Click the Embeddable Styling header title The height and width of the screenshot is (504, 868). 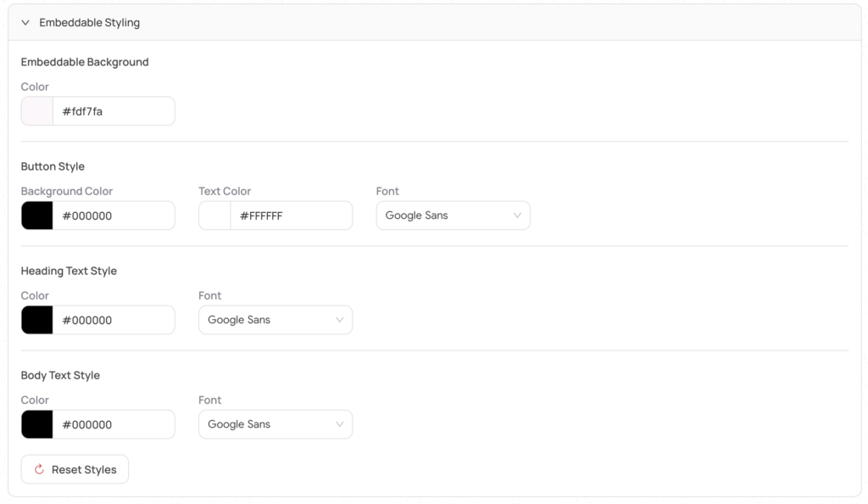point(89,23)
